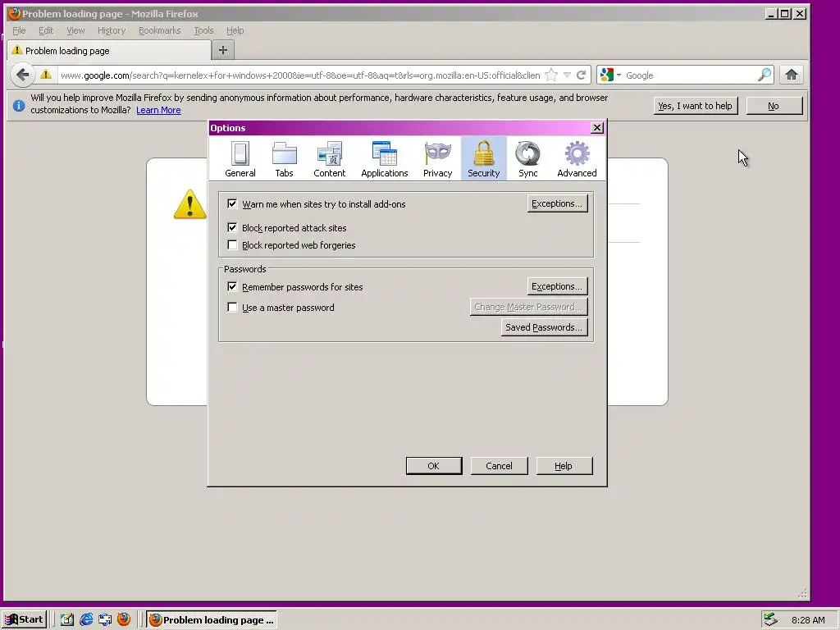Open the File menu
The image size is (840, 630).
pos(20,30)
